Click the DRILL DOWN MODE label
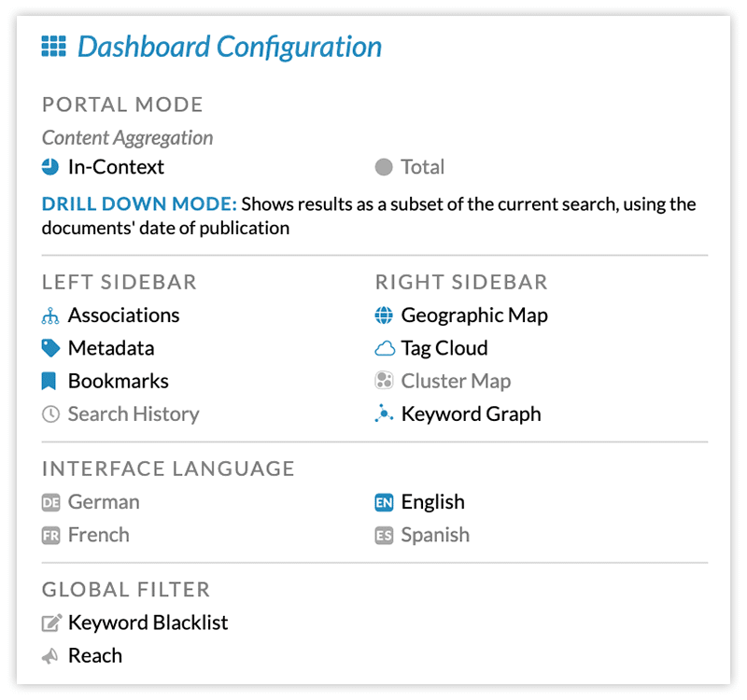Image resolution: width=747 pixels, height=700 pixels. 140,204
